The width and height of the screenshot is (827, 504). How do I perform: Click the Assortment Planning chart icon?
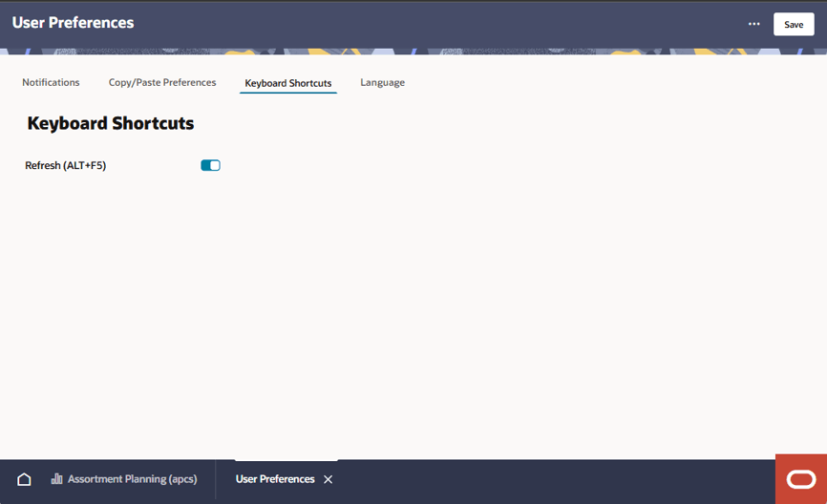pos(56,478)
